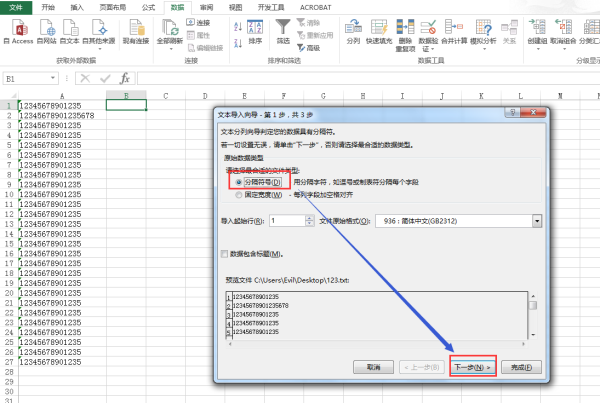The image size is (600, 403).
Task: Click the wizard help question button
Action: click(512, 112)
